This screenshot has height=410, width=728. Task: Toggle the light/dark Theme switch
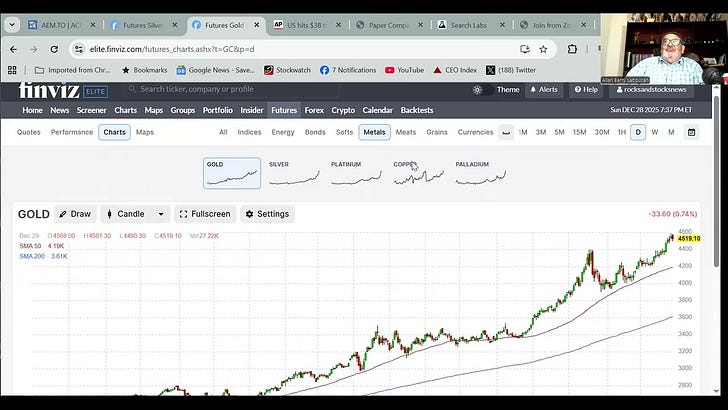tap(483, 90)
